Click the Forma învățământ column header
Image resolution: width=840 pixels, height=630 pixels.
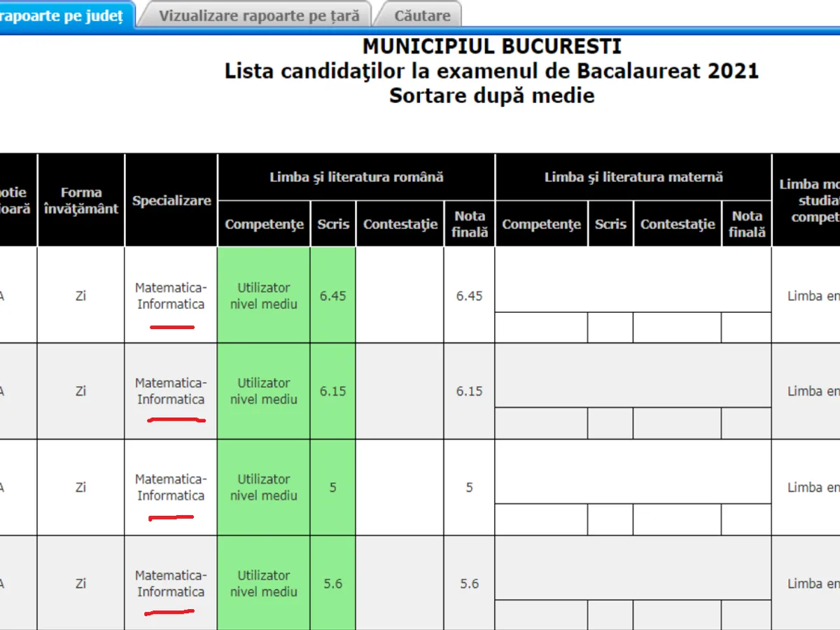(81, 200)
